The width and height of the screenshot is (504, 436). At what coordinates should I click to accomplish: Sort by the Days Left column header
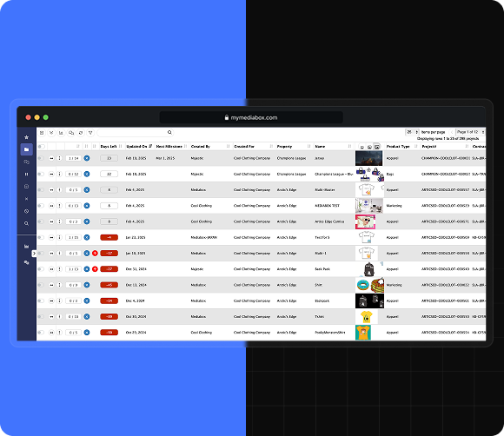(109, 147)
